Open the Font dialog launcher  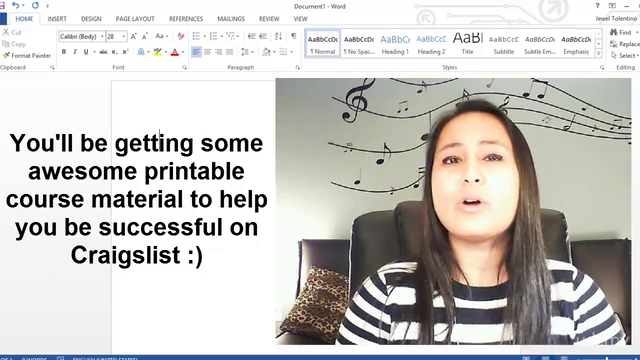(184, 67)
